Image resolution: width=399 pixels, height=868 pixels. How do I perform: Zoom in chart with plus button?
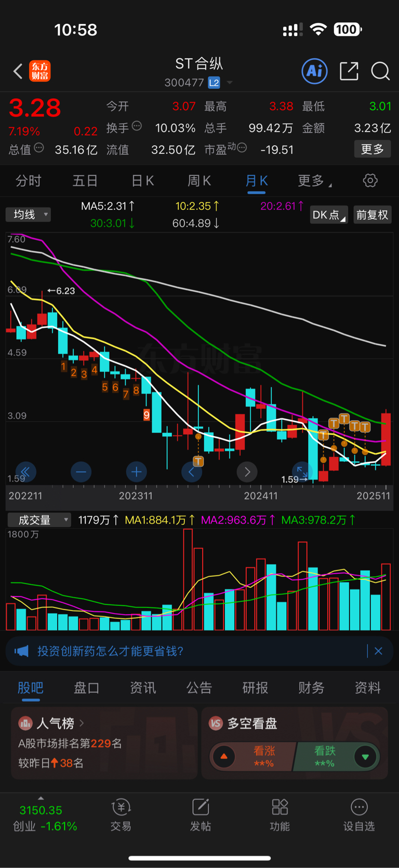[x=137, y=472]
